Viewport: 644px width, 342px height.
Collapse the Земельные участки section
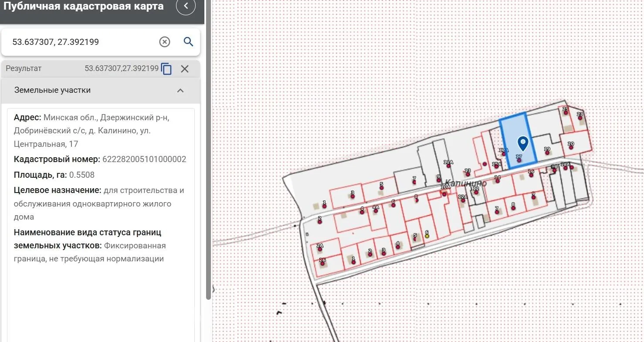coord(180,91)
